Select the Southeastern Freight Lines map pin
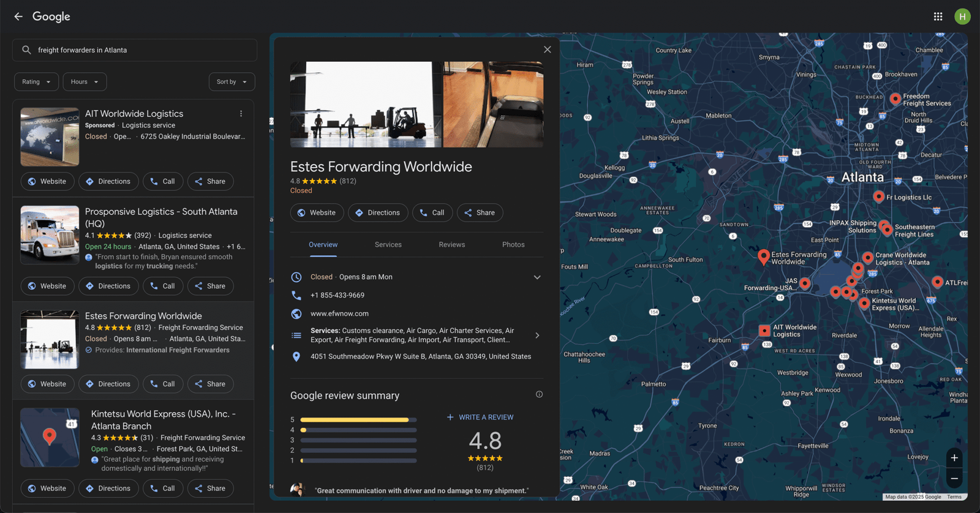Image resolution: width=980 pixels, height=513 pixels. [x=887, y=230]
